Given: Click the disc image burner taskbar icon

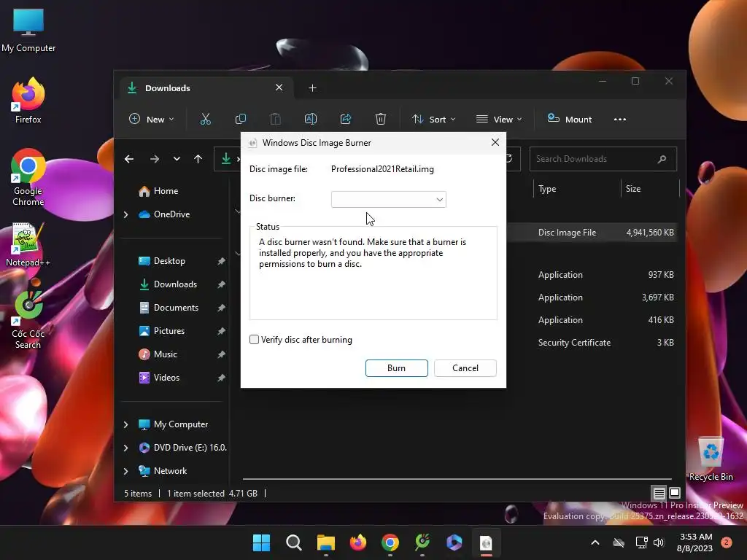Looking at the screenshot, I should click(x=486, y=542).
